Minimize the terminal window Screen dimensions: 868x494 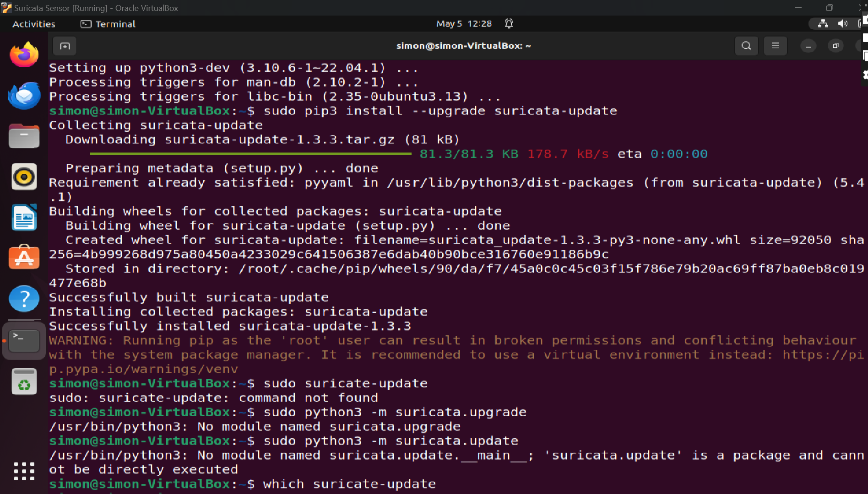808,46
